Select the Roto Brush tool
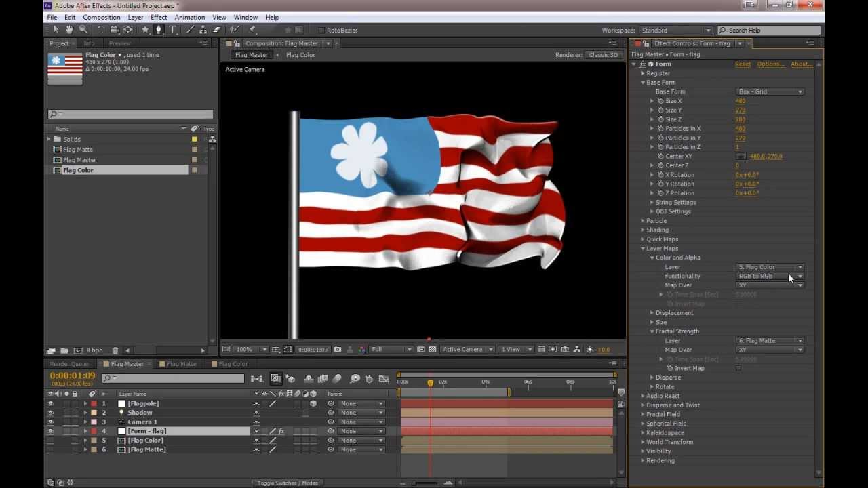Screen dimensions: 868x488 pos(235,30)
